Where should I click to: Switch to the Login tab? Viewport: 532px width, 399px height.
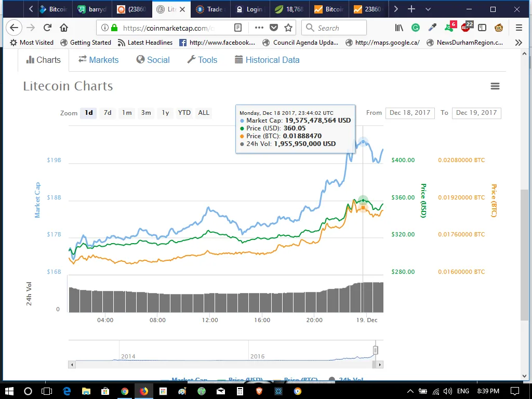click(250, 9)
